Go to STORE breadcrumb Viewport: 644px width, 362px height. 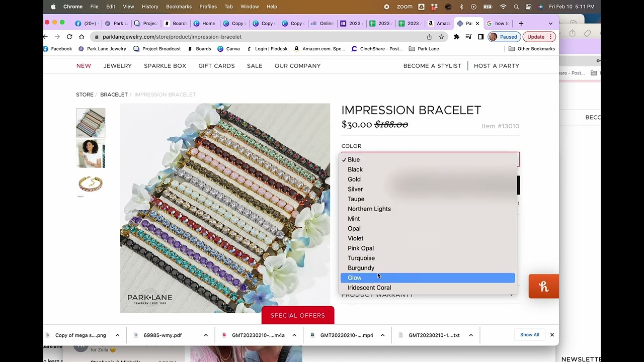85,95
